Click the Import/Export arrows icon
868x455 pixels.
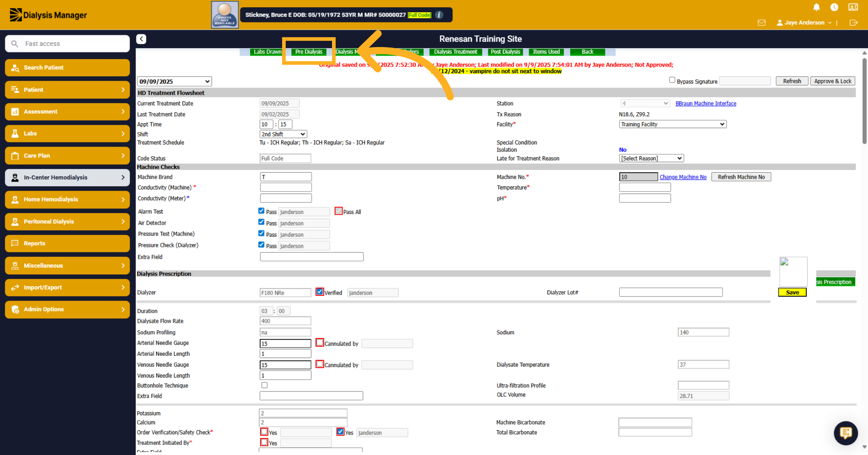[x=15, y=287]
